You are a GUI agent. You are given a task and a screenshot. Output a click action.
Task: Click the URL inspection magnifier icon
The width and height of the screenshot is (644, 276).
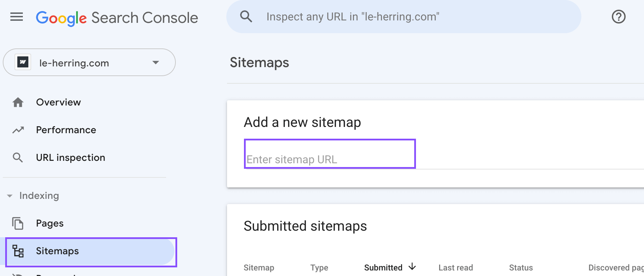coord(18,158)
